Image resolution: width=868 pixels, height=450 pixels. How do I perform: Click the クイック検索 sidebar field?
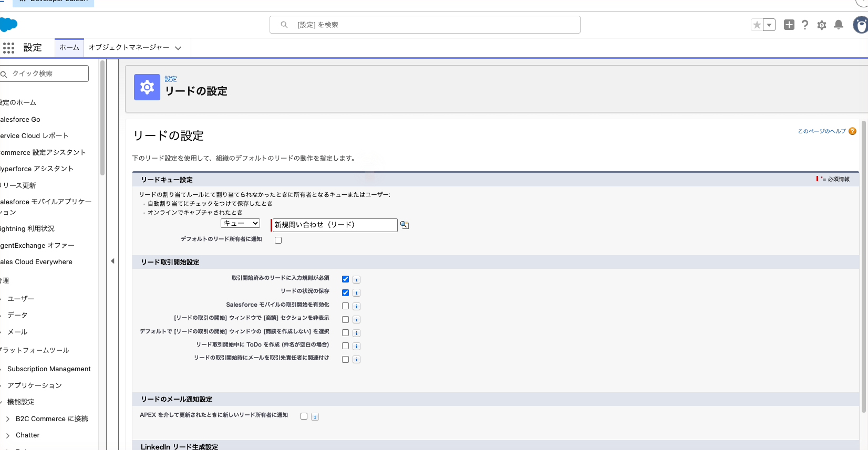pos(44,74)
